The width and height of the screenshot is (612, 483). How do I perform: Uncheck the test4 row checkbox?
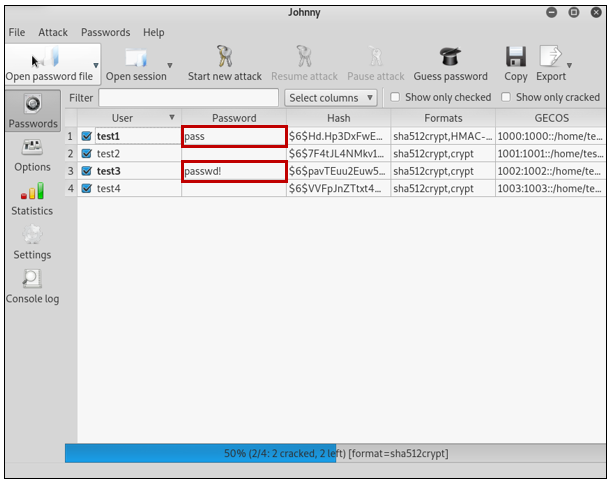click(86, 188)
